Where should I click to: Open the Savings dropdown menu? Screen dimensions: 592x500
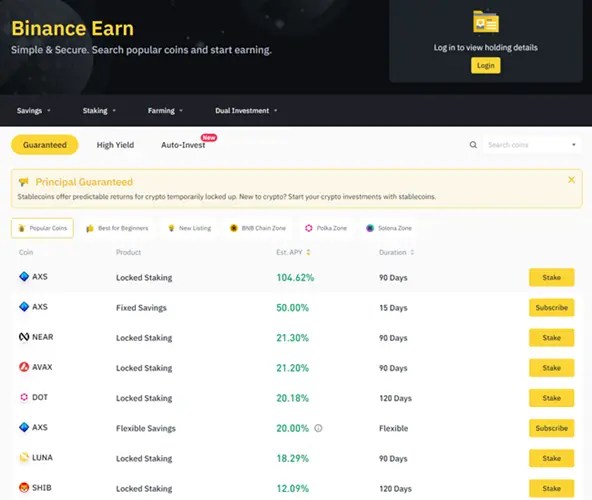point(33,111)
